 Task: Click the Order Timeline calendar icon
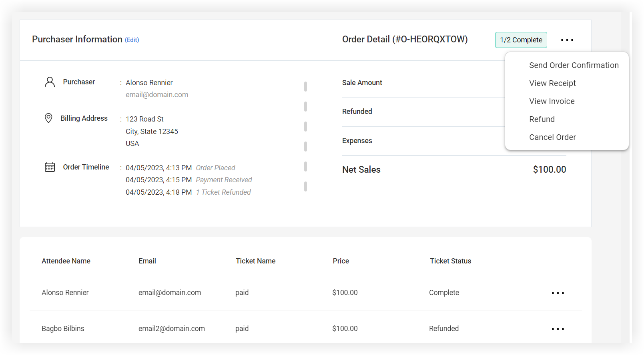pos(50,167)
